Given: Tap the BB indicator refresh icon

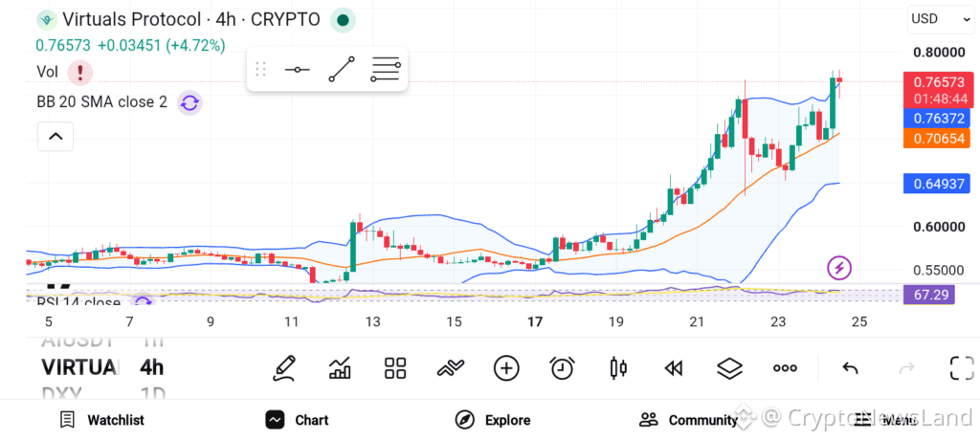Looking at the screenshot, I should (189, 102).
